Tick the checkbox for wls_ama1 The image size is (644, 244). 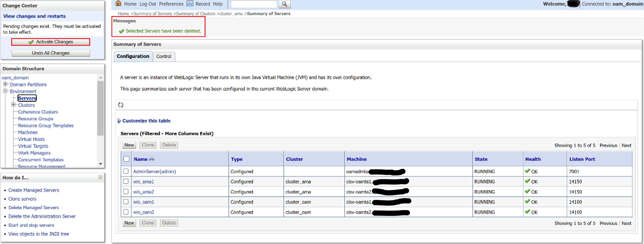tap(126, 181)
